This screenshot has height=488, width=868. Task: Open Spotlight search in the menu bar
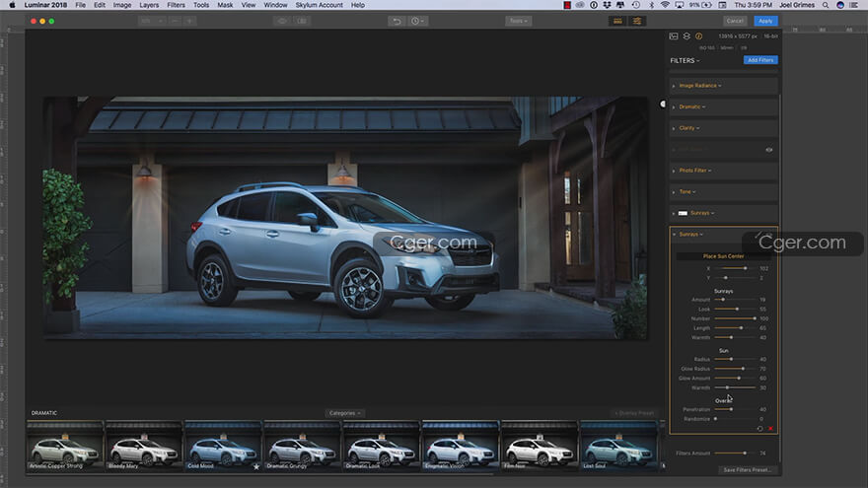(826, 5)
